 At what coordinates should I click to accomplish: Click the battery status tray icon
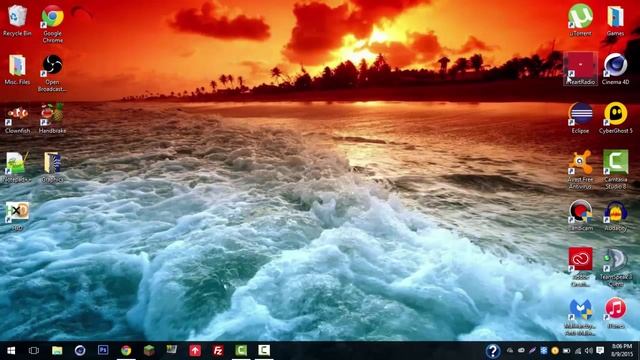567,351
